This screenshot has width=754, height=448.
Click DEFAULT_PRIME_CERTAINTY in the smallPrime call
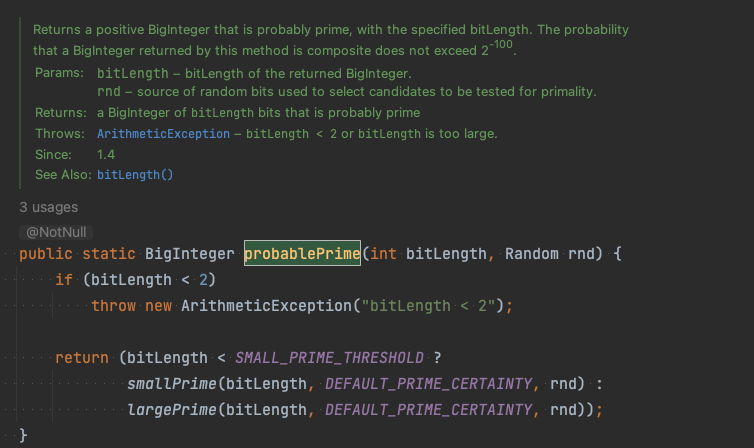[x=428, y=384]
